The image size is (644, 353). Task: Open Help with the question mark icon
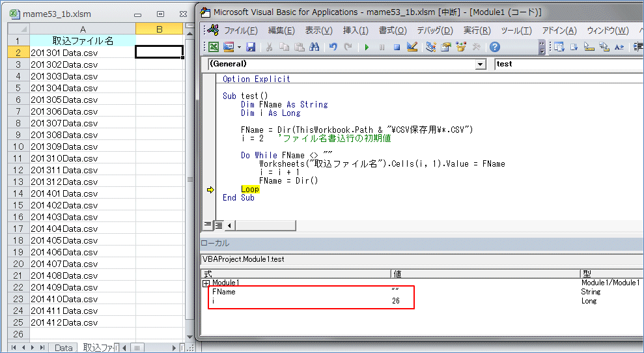click(x=495, y=47)
